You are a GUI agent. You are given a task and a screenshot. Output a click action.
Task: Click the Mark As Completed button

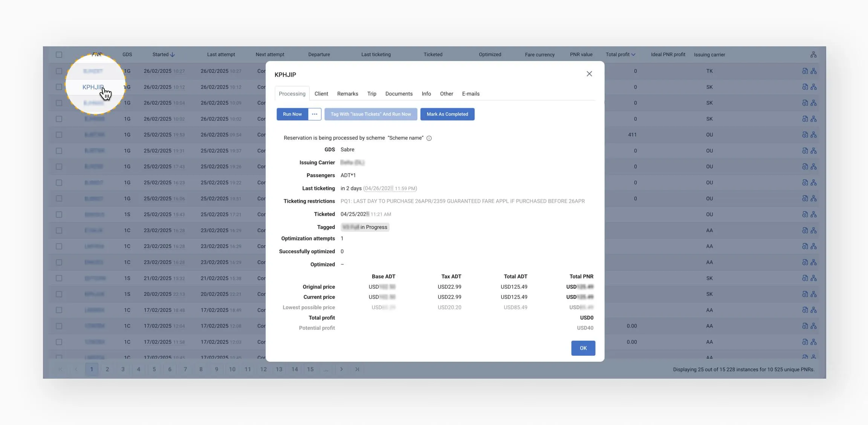(x=448, y=114)
